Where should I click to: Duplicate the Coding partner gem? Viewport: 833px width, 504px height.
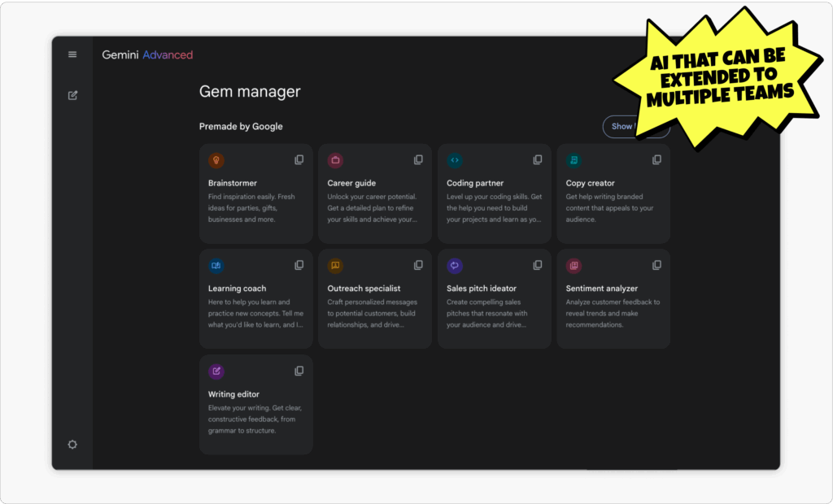(537, 159)
